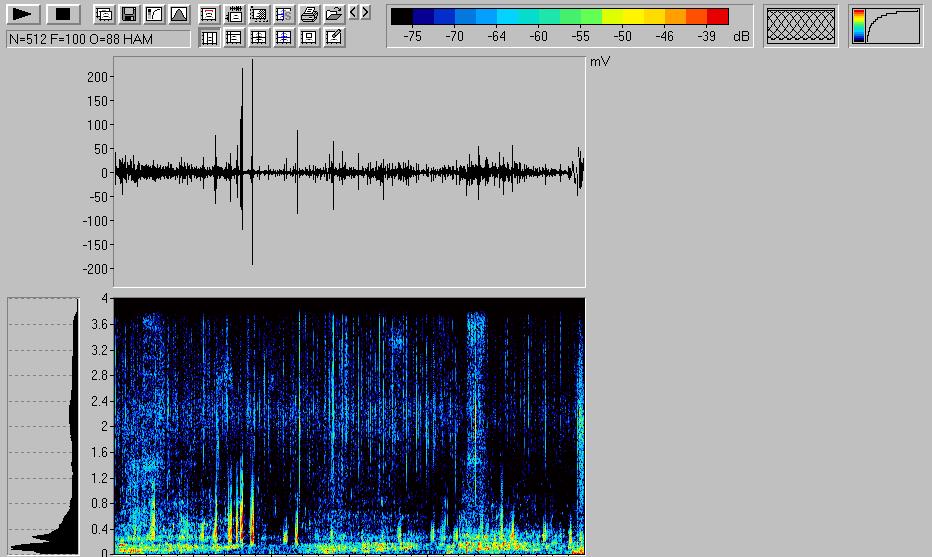Click the floppy disk Save icon
This screenshot has width=932, height=557.
point(129,14)
